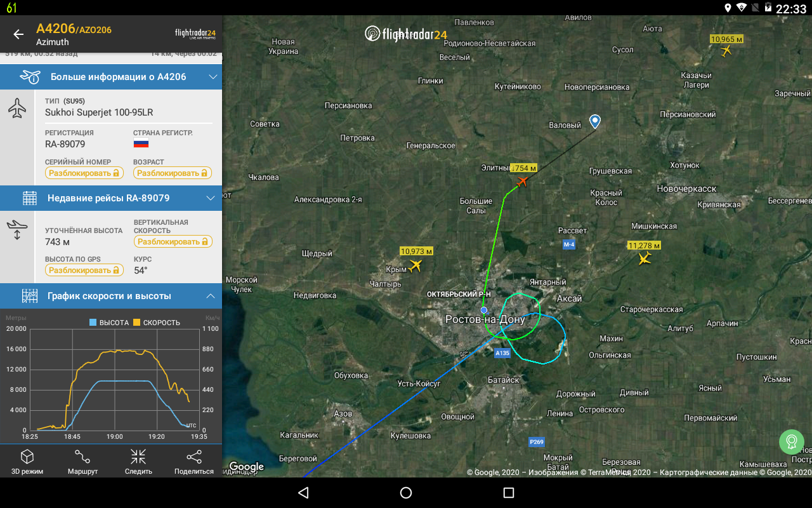Unlock the Возраст field
812x508 pixels.
[173, 173]
